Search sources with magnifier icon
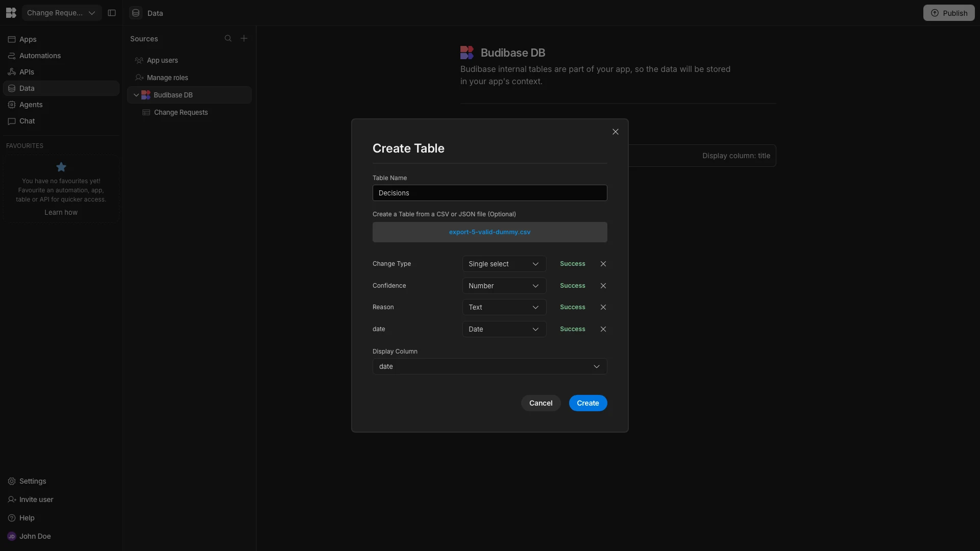The image size is (980, 551). (228, 38)
